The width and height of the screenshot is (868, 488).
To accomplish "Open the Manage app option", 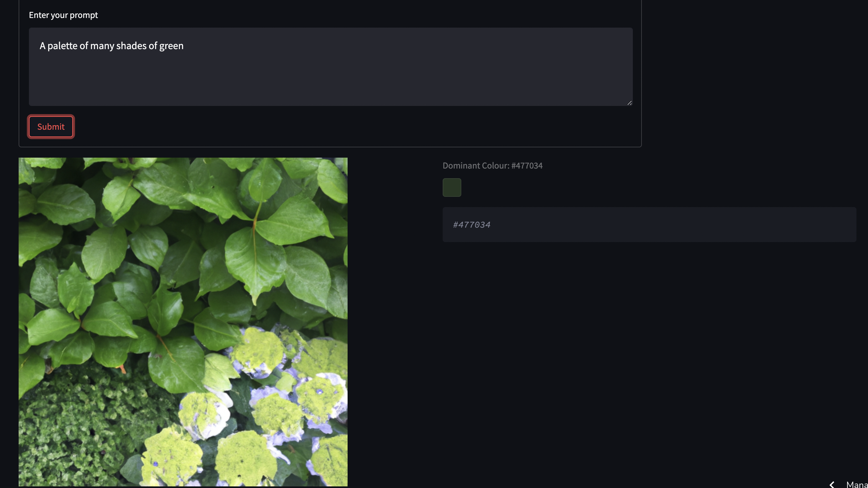I will pos(856,484).
